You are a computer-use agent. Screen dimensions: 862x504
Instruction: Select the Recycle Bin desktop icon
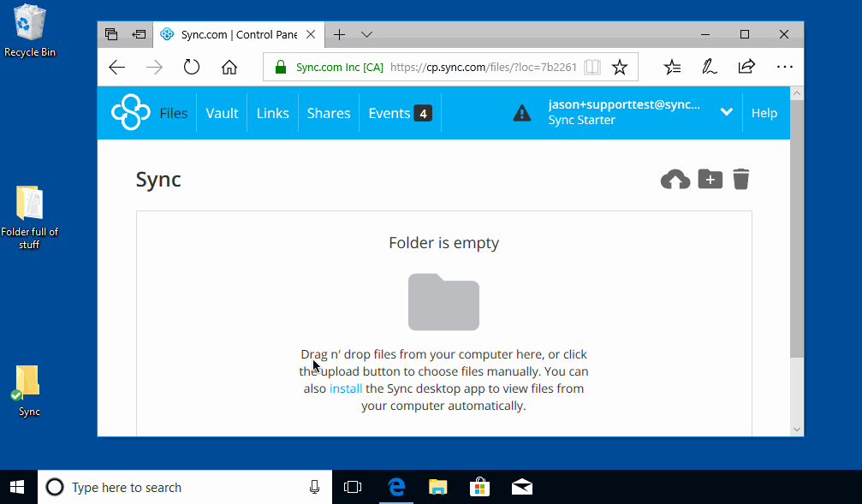pyautogui.click(x=30, y=31)
